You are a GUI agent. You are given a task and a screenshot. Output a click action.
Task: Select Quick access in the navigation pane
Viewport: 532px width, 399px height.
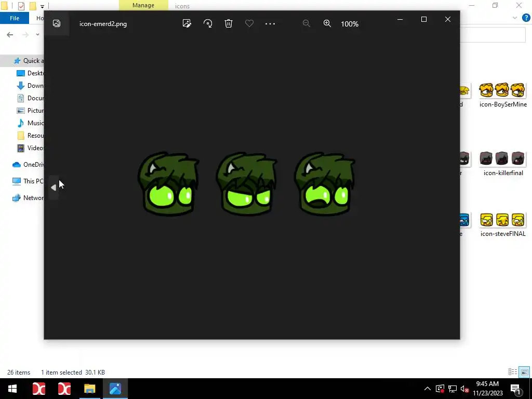(29, 61)
